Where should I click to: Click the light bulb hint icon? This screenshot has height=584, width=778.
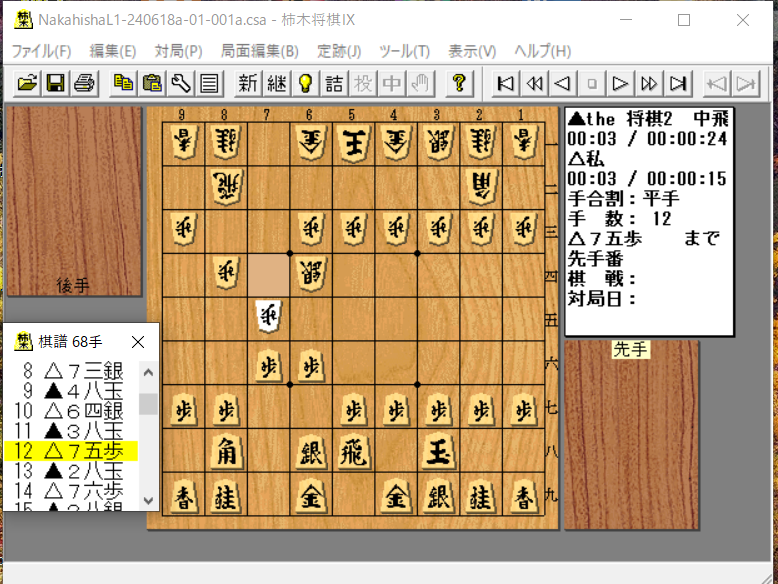pyautogui.click(x=305, y=83)
